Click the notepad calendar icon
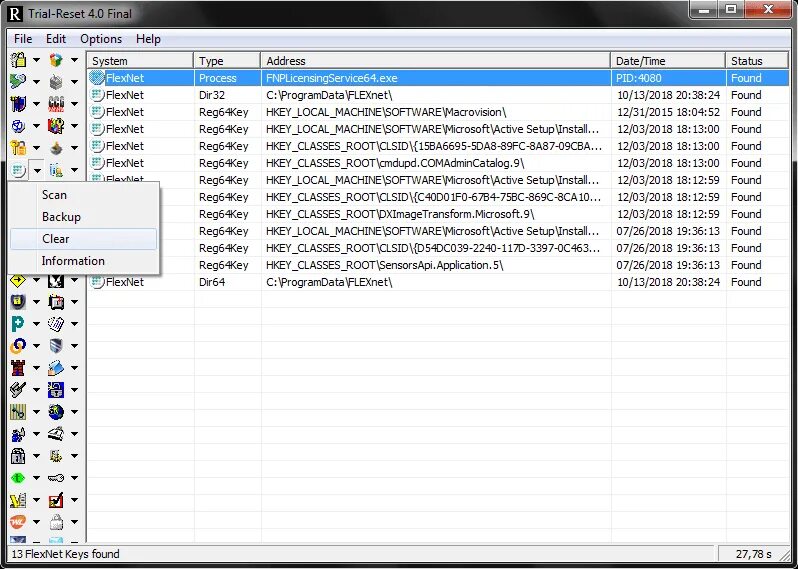This screenshot has width=798, height=569. (x=56, y=324)
